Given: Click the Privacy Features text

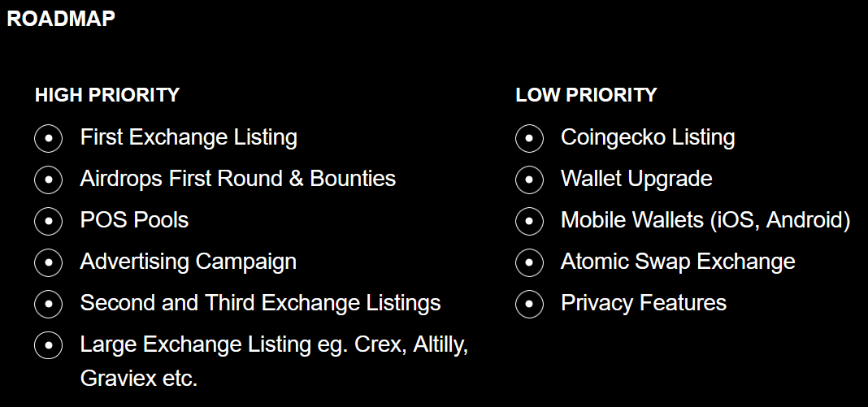Looking at the screenshot, I should (644, 303).
